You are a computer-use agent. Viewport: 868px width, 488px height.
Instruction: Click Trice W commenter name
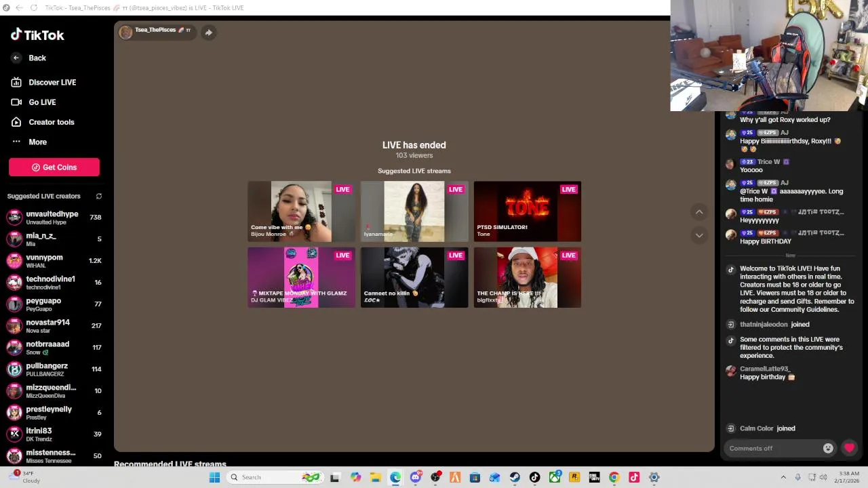point(768,162)
